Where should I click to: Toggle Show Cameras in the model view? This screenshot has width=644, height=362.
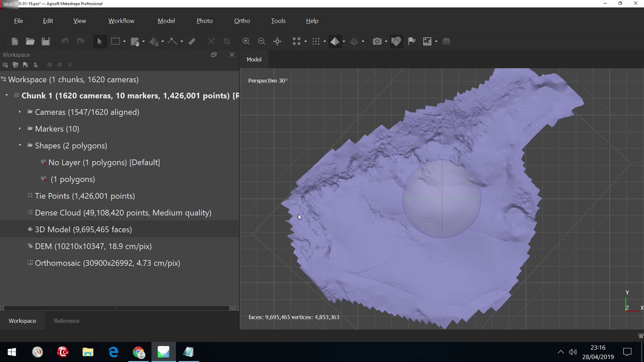coord(377,41)
